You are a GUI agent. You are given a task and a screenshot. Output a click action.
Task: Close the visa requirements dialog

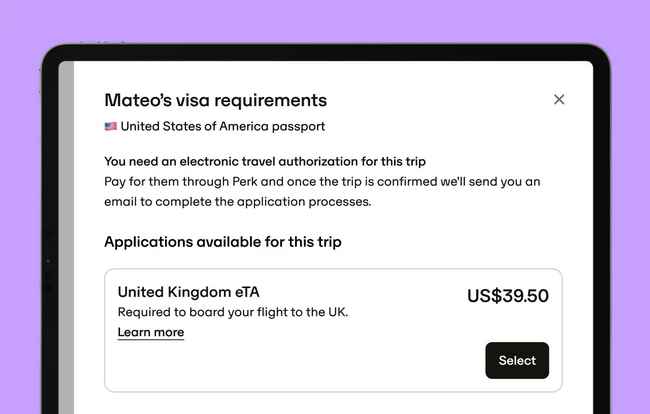[x=559, y=99]
